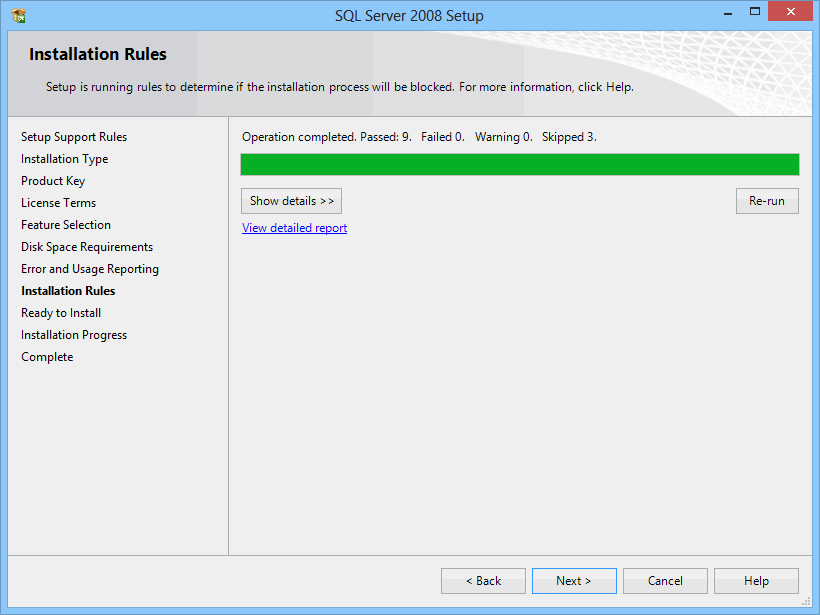Click the 'Setup is running rules' description text
Image resolution: width=820 pixels, height=615 pixels.
point(340,87)
